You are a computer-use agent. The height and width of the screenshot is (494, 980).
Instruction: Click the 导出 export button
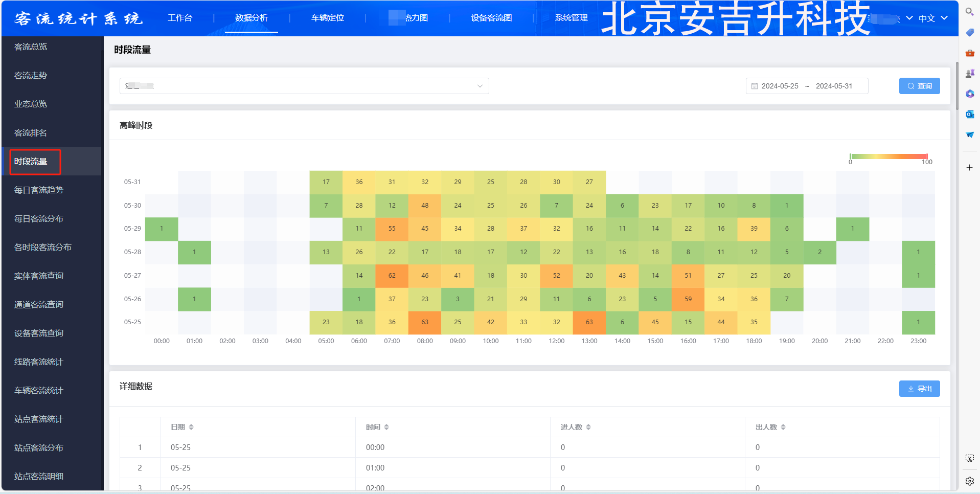click(919, 389)
